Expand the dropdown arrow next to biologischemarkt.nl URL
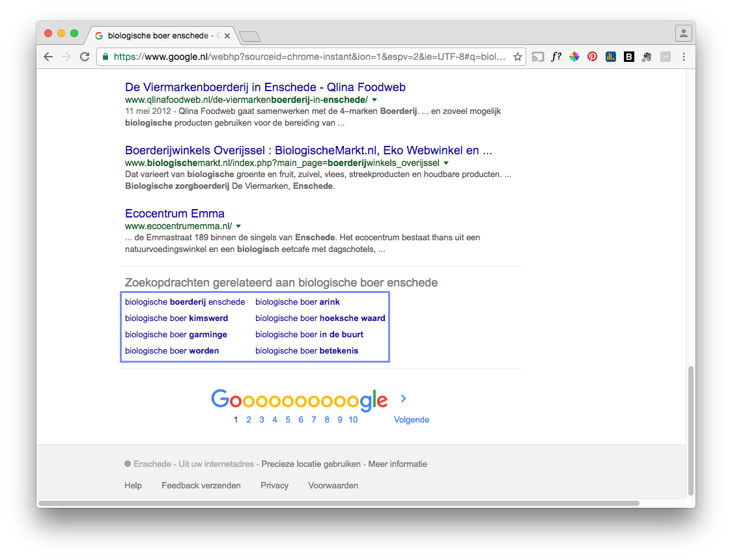 click(446, 163)
